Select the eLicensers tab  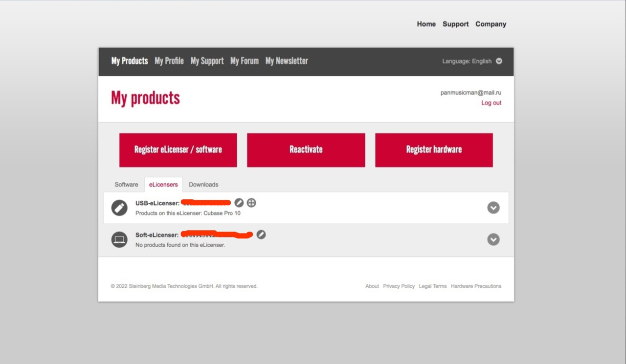pos(163,185)
